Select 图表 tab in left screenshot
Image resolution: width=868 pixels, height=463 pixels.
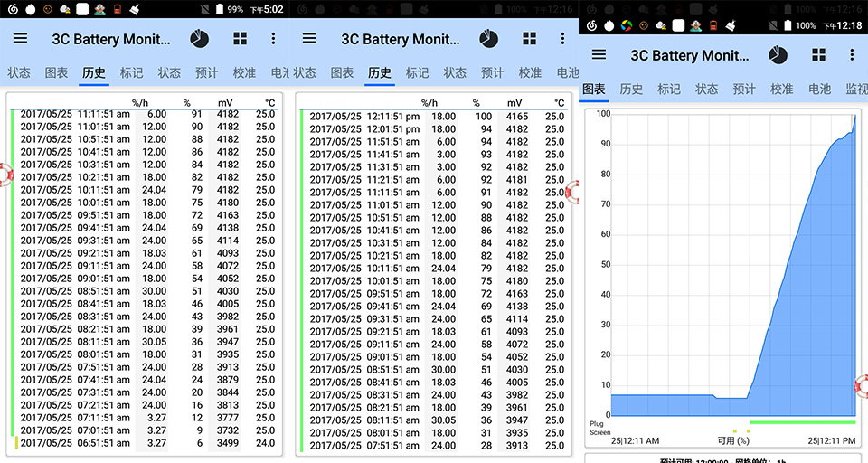[x=57, y=72]
